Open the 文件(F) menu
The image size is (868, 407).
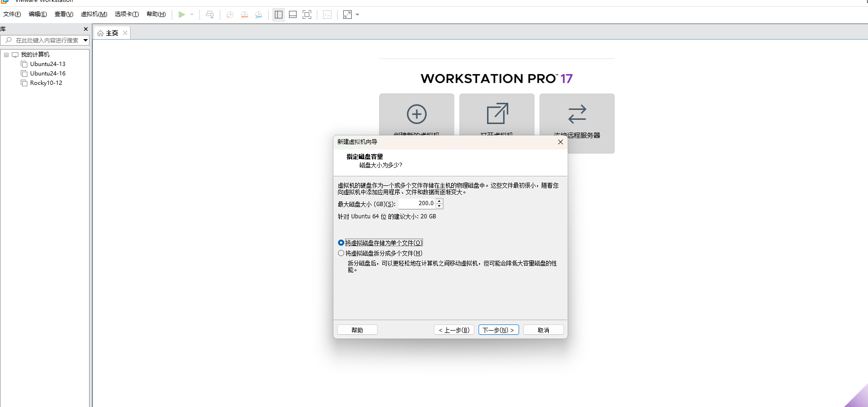tap(12, 14)
